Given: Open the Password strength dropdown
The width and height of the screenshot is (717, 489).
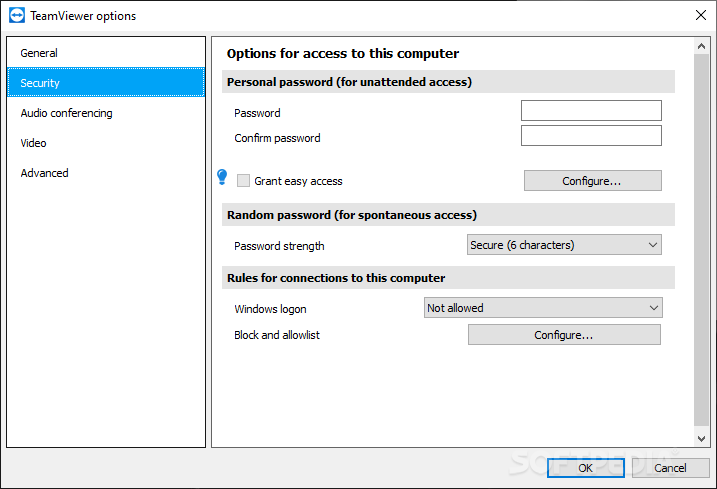Looking at the screenshot, I should click(x=564, y=245).
